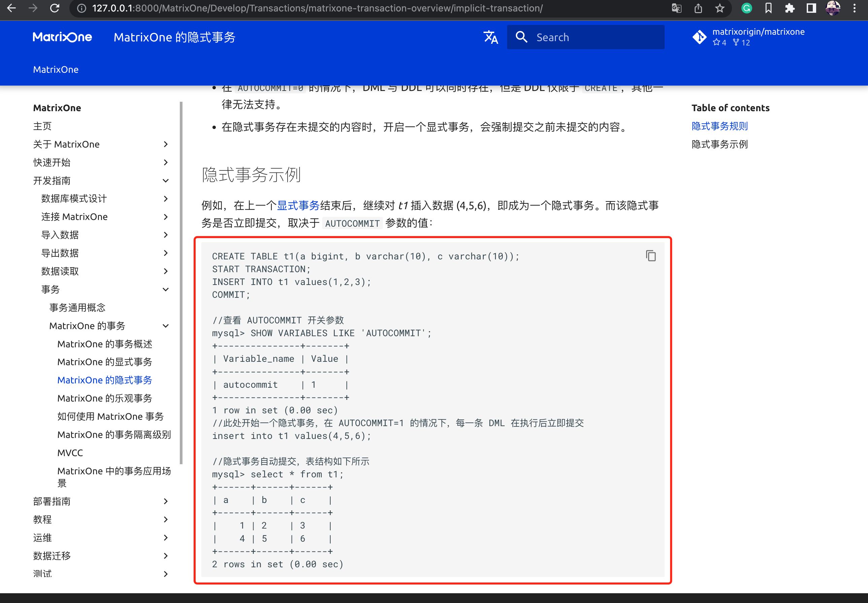Copy the code block using clipboard icon
This screenshot has height=603, width=868.
point(650,256)
